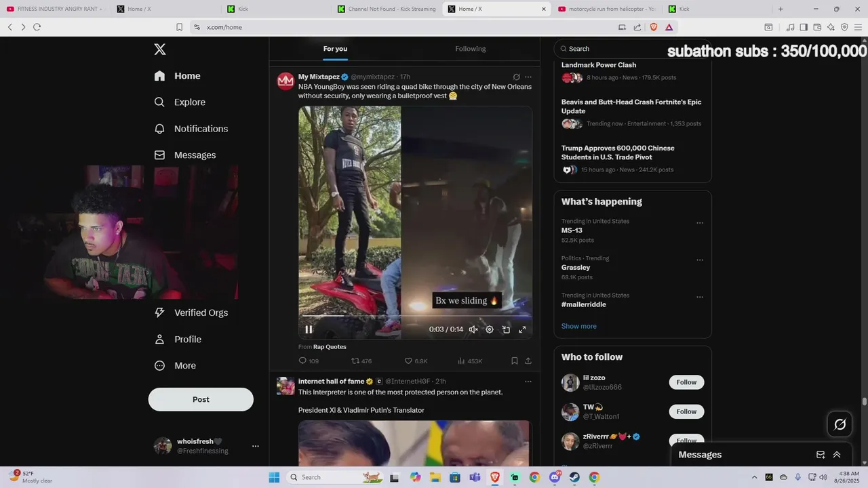This screenshot has height=488, width=868.
Task: Reload the page in Brave
Action: [x=37, y=27]
